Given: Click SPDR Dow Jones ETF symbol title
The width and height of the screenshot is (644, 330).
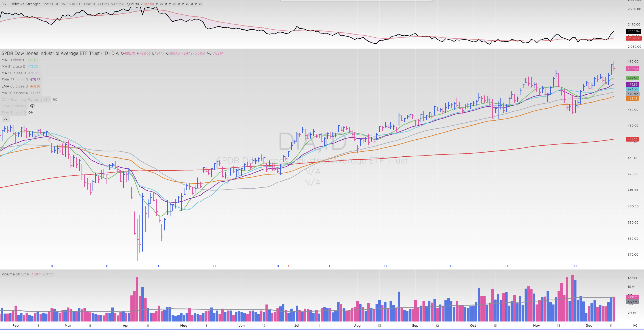Looking at the screenshot, I should tap(51, 53).
